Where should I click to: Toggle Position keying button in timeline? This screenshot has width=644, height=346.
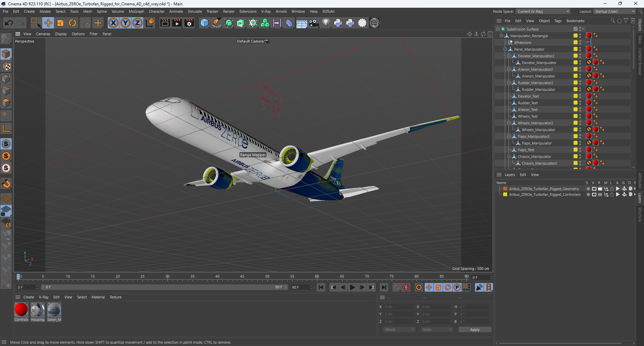click(429, 287)
